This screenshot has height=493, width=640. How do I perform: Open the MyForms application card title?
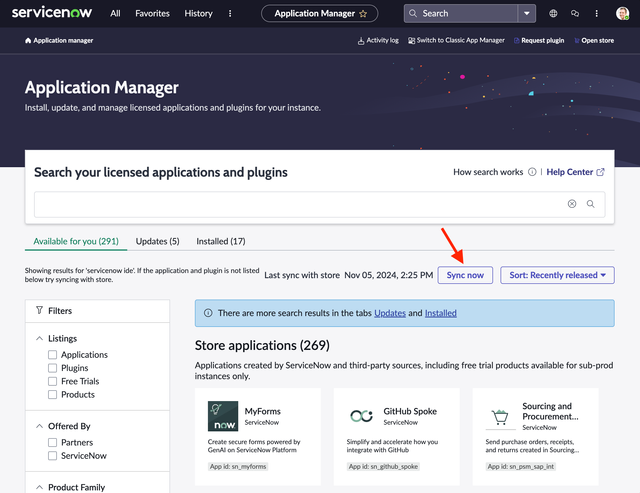click(262, 411)
